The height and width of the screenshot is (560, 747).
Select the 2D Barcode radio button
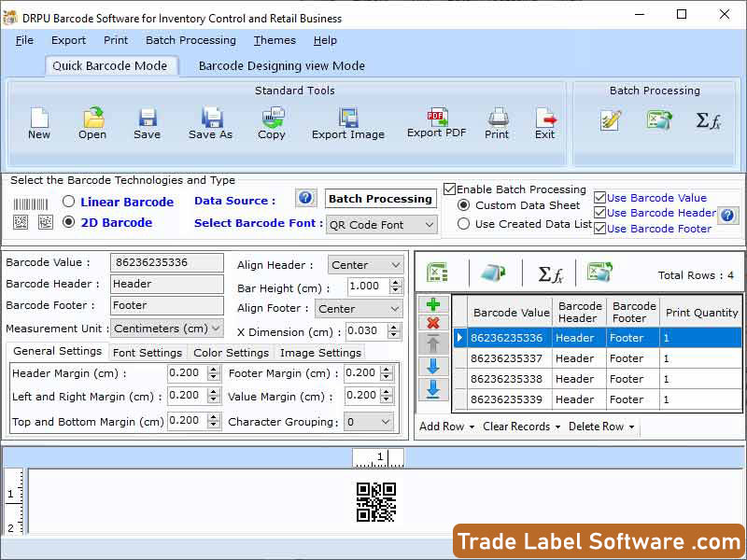pos(66,222)
